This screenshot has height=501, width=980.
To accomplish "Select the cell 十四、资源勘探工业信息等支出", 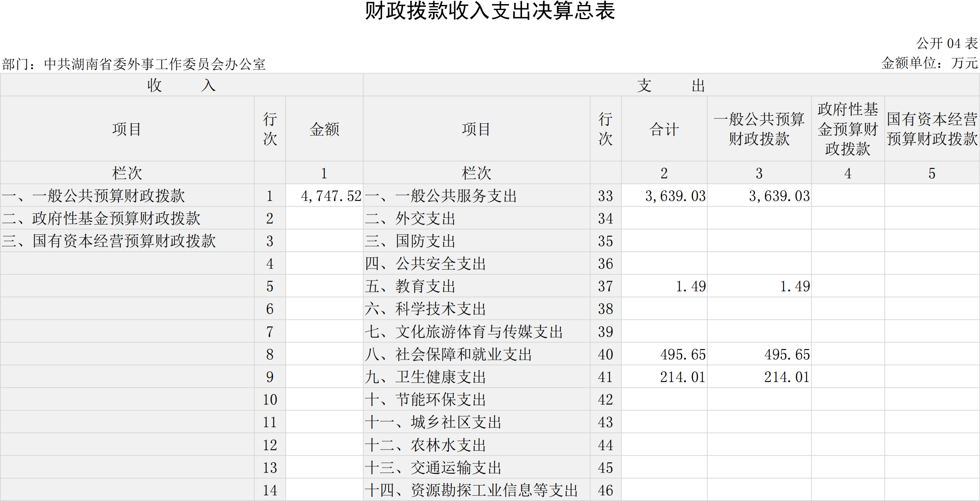I will coord(476,490).
